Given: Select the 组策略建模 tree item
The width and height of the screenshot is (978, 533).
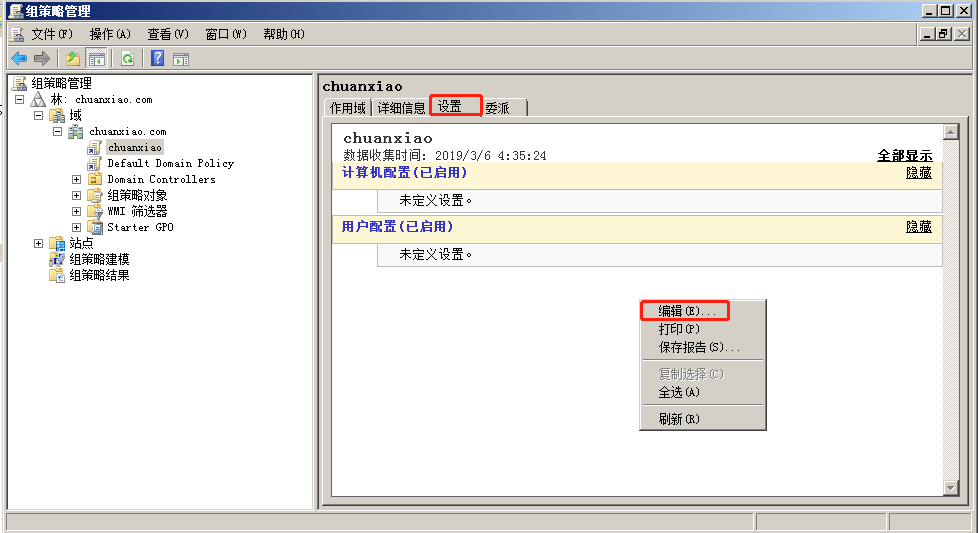Looking at the screenshot, I should pyautogui.click(x=99, y=259).
